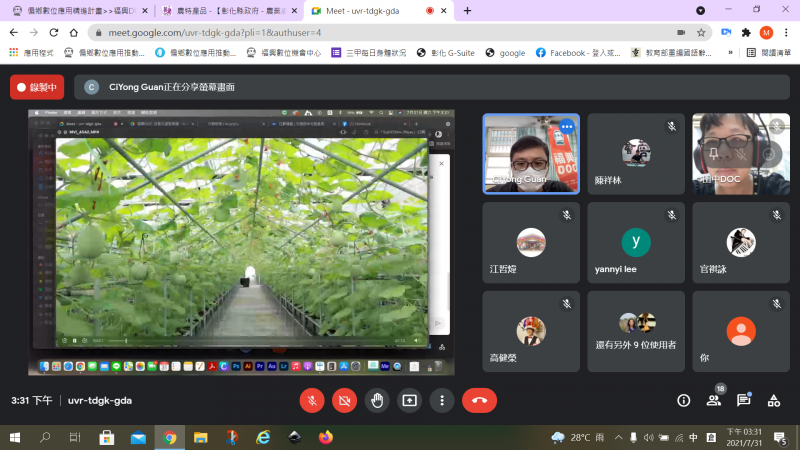
Task: Click the Chrome tab search dropdown
Action: tap(701, 11)
